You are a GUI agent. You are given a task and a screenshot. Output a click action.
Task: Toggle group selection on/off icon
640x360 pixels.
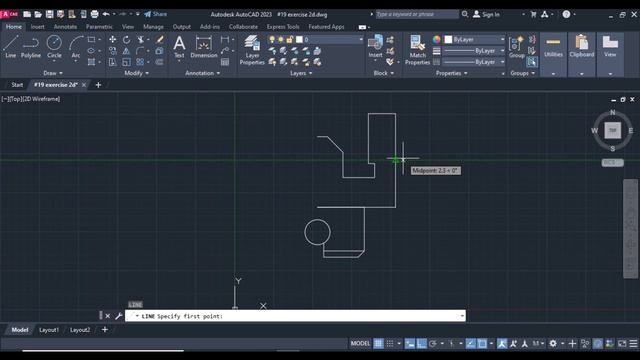tap(532, 62)
